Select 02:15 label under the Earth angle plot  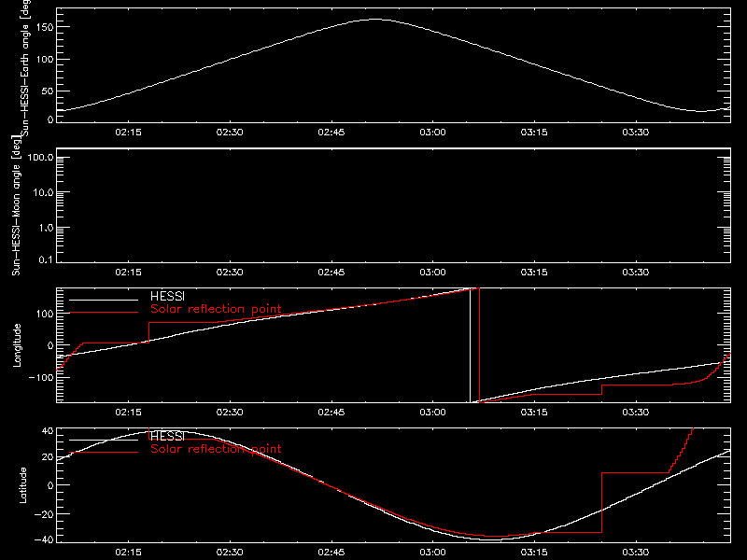128,133
